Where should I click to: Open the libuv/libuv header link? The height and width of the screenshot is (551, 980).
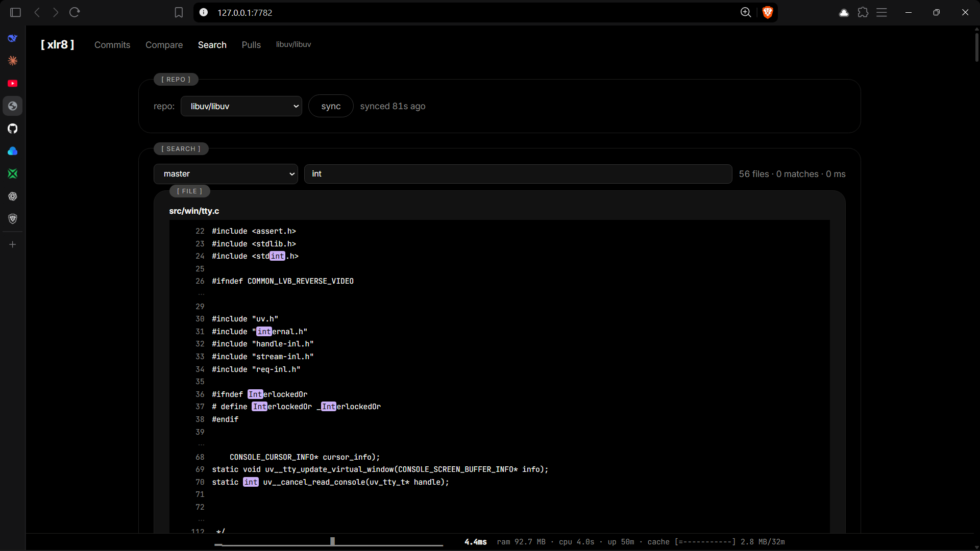[x=293, y=44]
